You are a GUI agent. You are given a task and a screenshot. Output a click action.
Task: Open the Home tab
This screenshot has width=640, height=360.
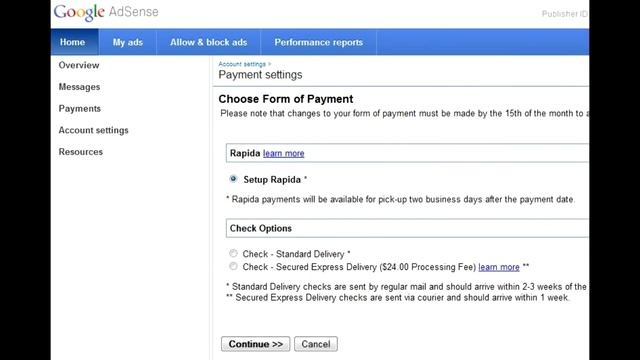(x=74, y=42)
